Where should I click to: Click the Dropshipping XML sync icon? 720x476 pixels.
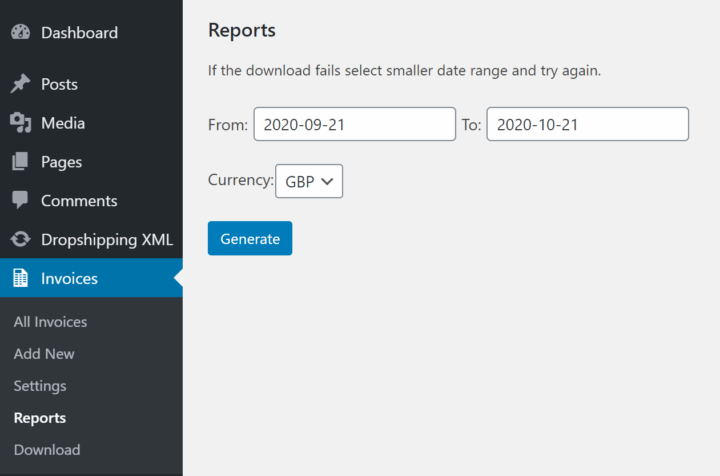click(x=20, y=240)
